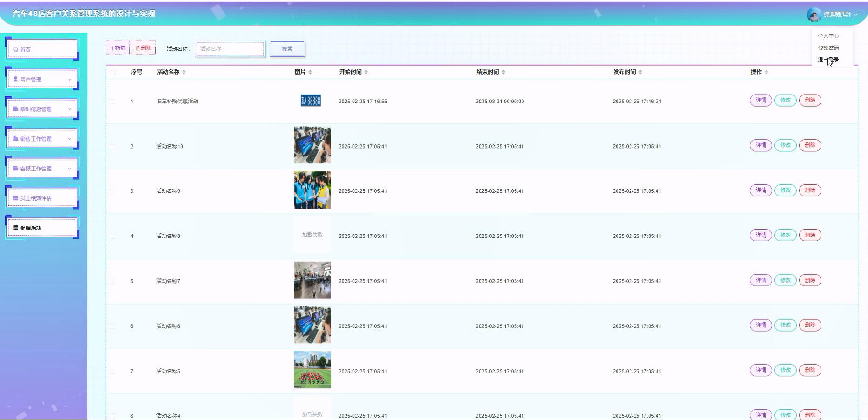Screen dimensions: 868x420
Task: View 详情 for 活动名称10
Action: coord(761,145)
